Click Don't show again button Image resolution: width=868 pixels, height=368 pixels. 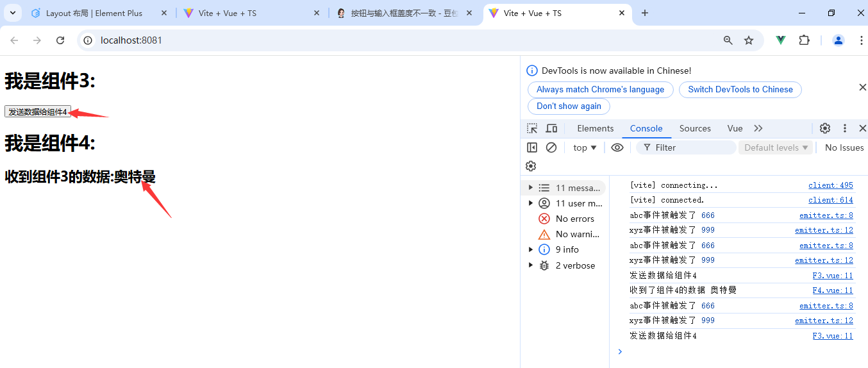pos(569,106)
